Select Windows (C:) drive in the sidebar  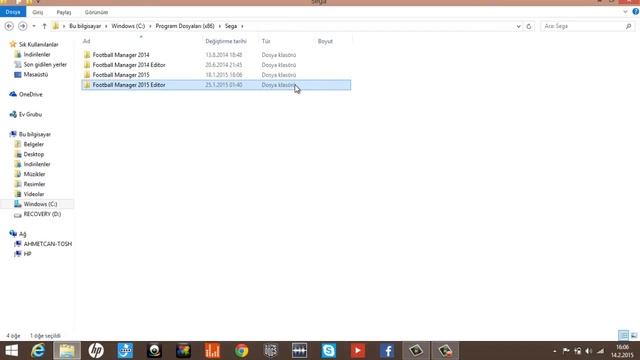(40, 204)
